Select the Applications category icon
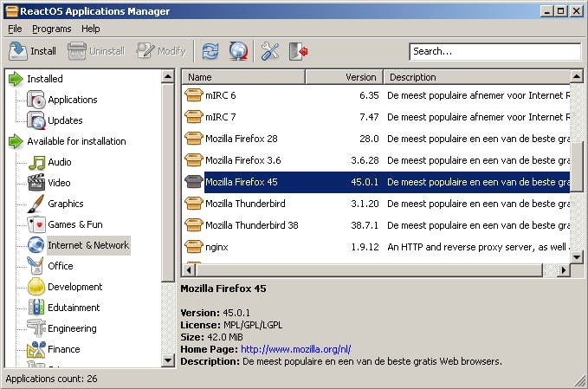 tap(36, 100)
